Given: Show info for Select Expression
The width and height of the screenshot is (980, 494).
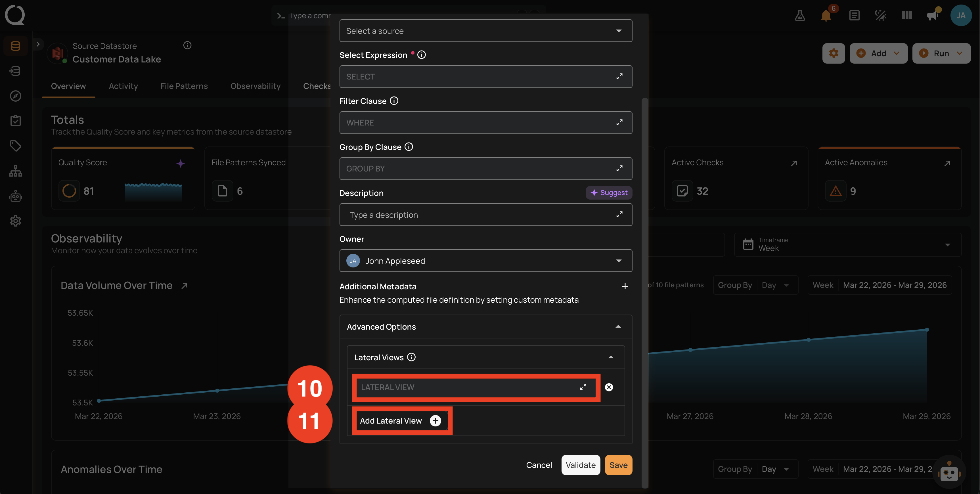Looking at the screenshot, I should [422, 55].
